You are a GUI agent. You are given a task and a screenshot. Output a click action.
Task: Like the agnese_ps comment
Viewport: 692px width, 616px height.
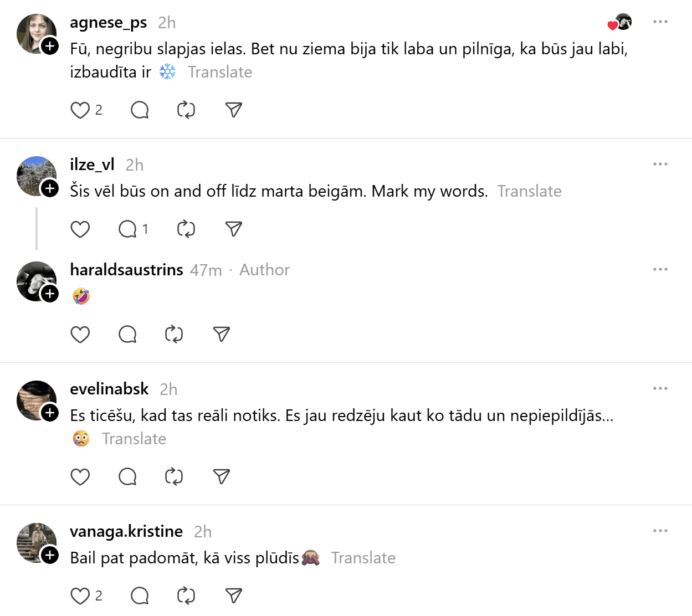coord(80,110)
